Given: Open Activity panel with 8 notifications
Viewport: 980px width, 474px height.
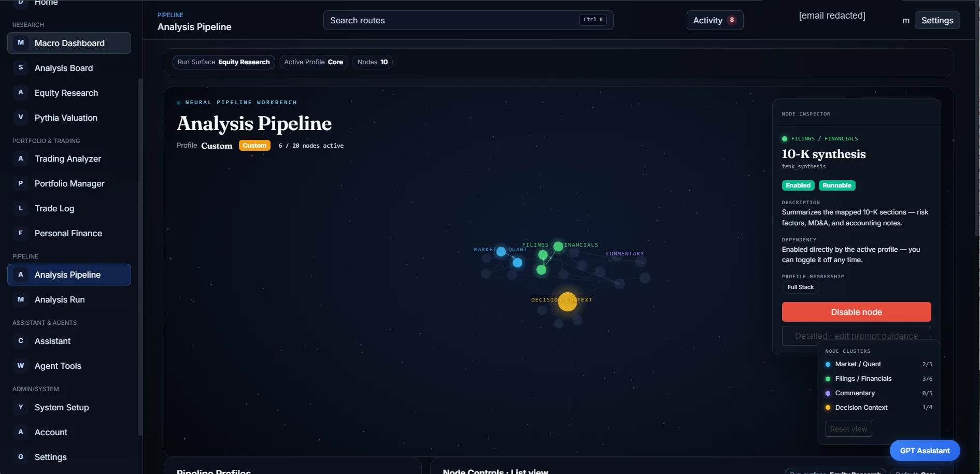Looking at the screenshot, I should [715, 20].
